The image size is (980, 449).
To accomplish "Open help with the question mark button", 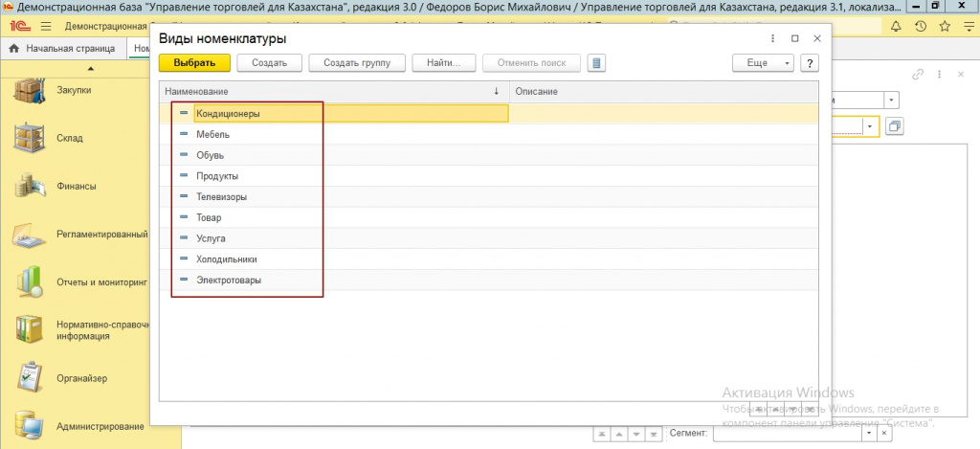I will (810, 63).
